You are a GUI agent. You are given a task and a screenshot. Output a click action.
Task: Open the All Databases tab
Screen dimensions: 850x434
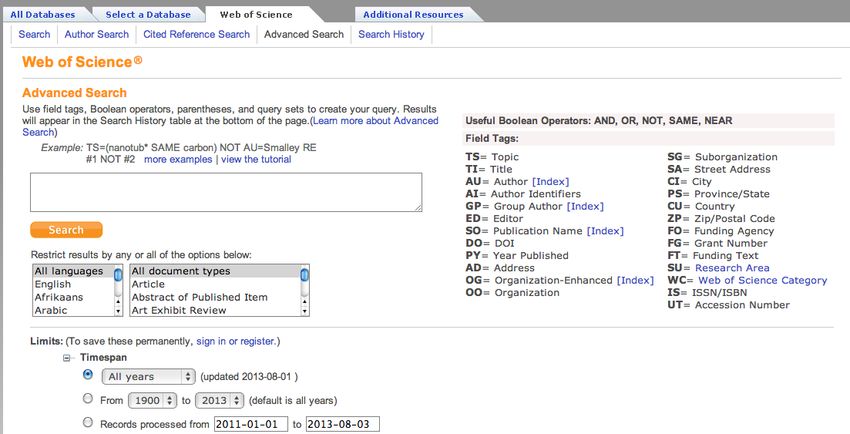42,15
